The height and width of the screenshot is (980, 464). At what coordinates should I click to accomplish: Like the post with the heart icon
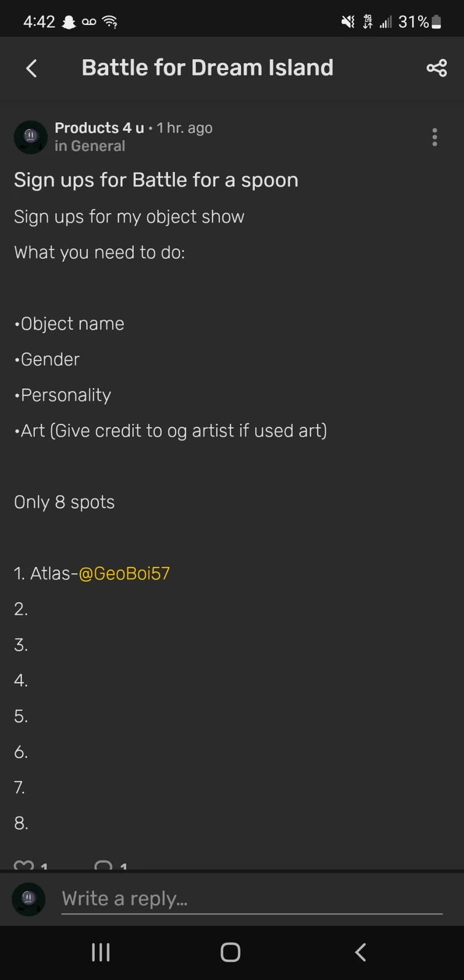(24, 865)
